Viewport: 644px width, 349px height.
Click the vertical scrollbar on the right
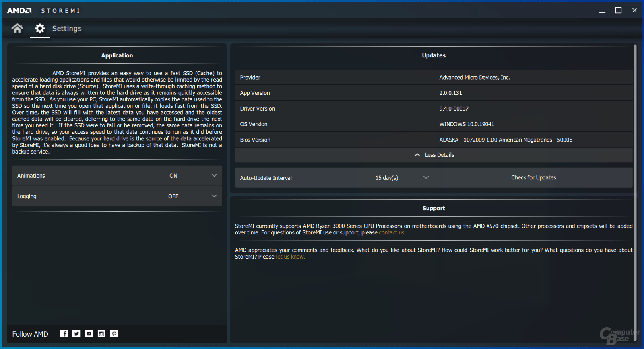(635, 193)
